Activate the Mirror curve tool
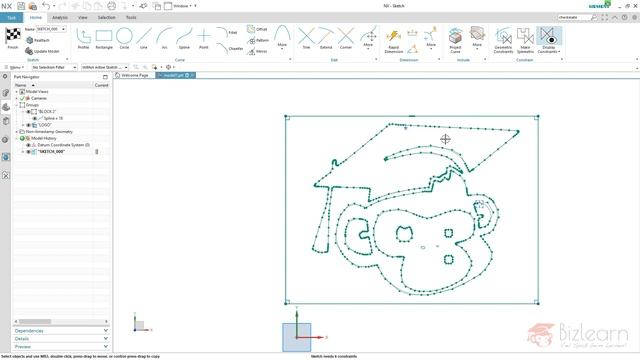The height and width of the screenshot is (360, 640). point(257,51)
